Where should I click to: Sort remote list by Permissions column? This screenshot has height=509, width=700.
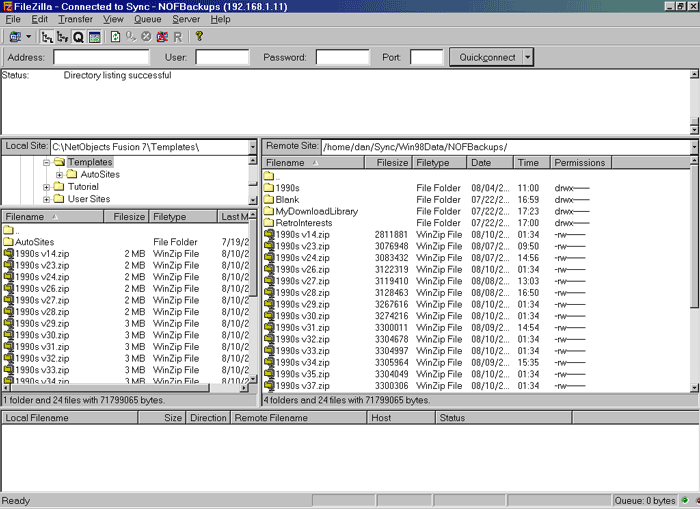tap(581, 163)
